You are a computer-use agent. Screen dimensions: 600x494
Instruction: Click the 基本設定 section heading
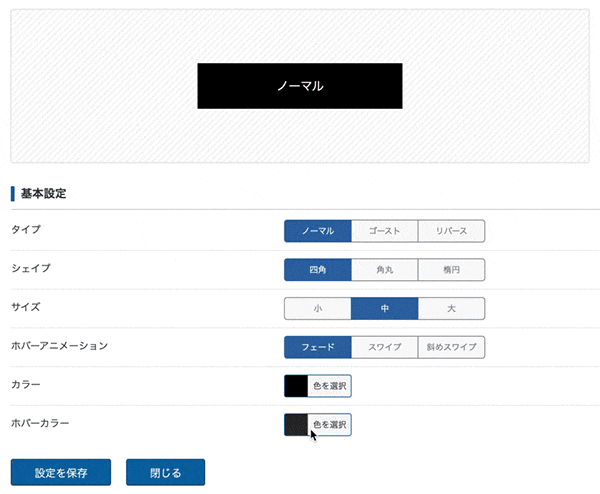[43, 194]
